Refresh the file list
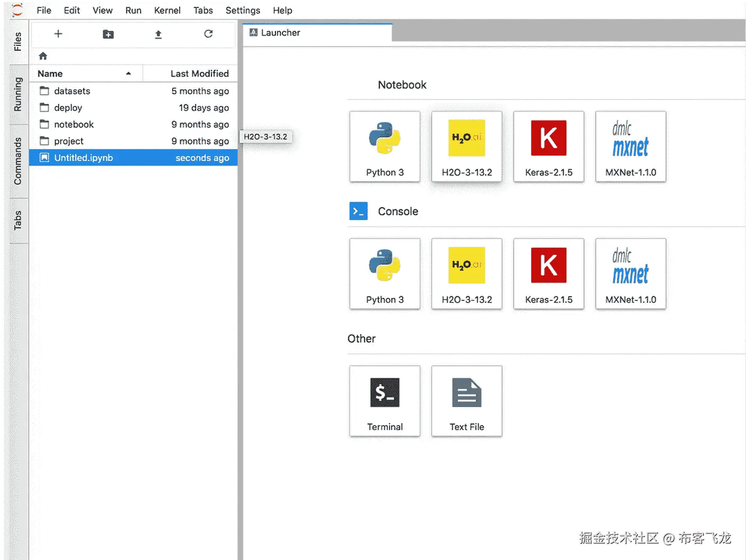Image resolution: width=746 pixels, height=560 pixels. [208, 34]
